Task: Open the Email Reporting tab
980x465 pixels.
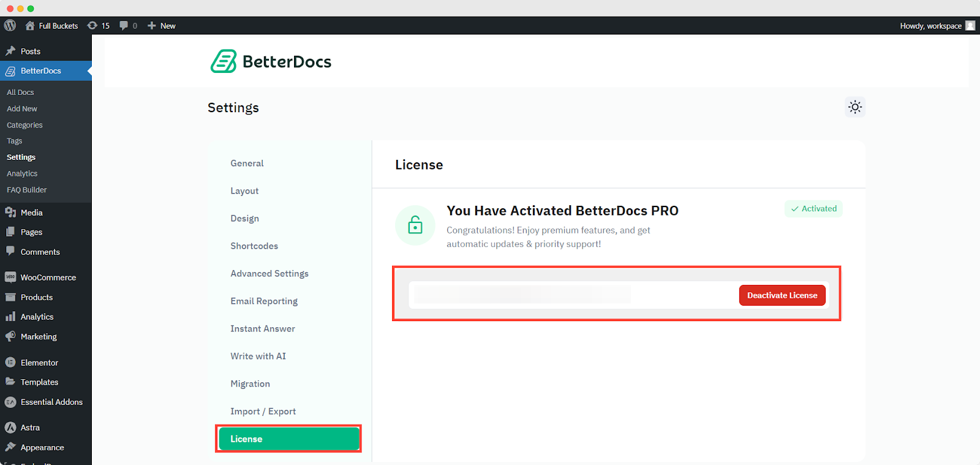Action: (264, 301)
